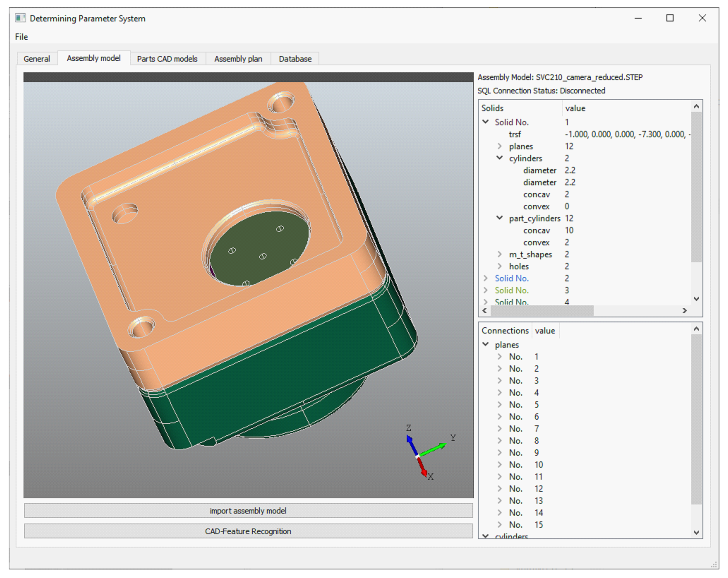Screen dimensions: 728x578
Task: Run CAD-Feature Recognition
Action: tap(248, 531)
